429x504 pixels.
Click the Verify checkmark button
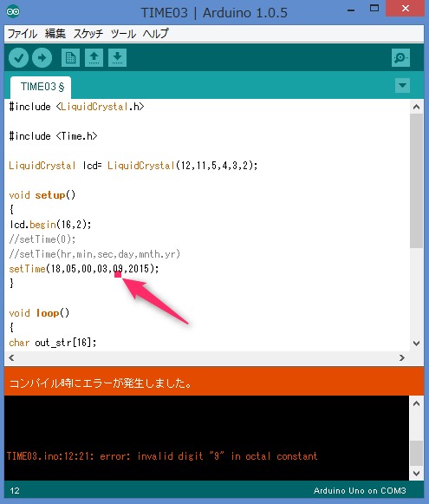pos(18,58)
